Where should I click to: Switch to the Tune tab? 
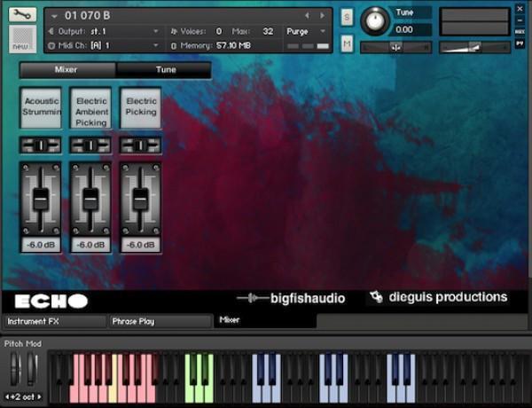[x=165, y=69]
